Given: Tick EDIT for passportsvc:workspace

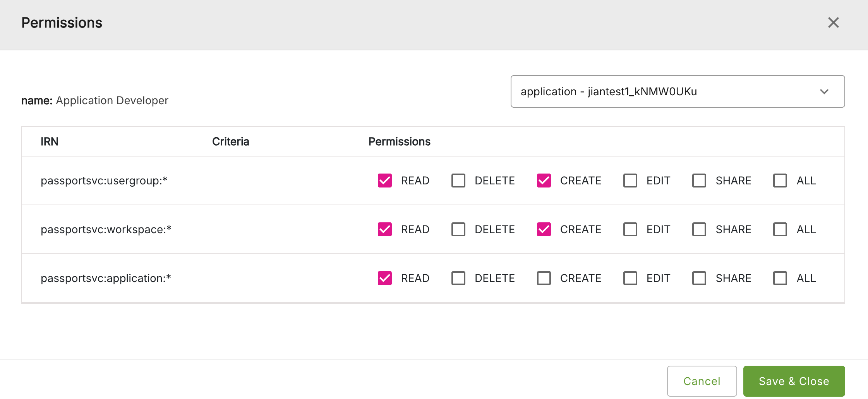Looking at the screenshot, I should [630, 229].
